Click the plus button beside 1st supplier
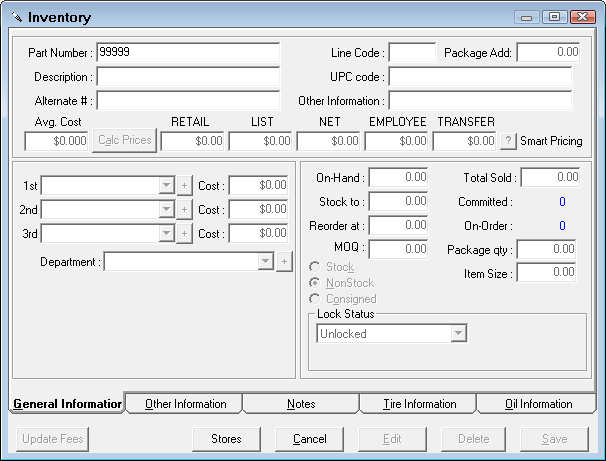 184,185
